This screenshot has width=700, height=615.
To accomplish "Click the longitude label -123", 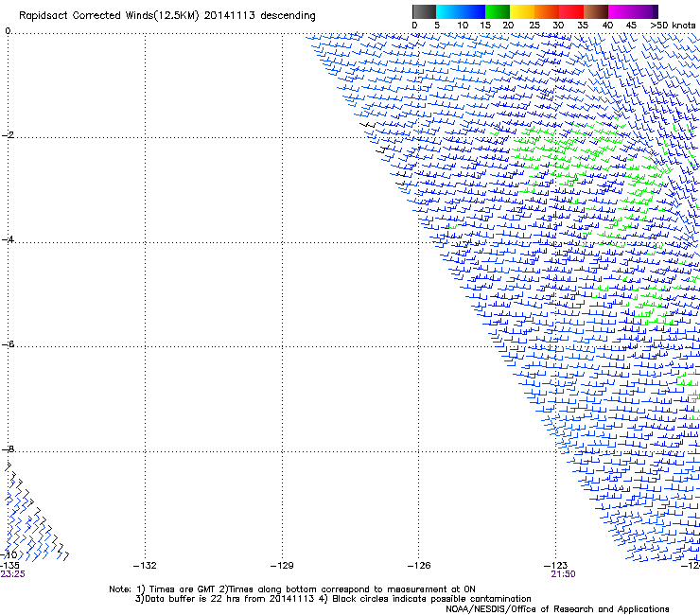I will 556,566.
